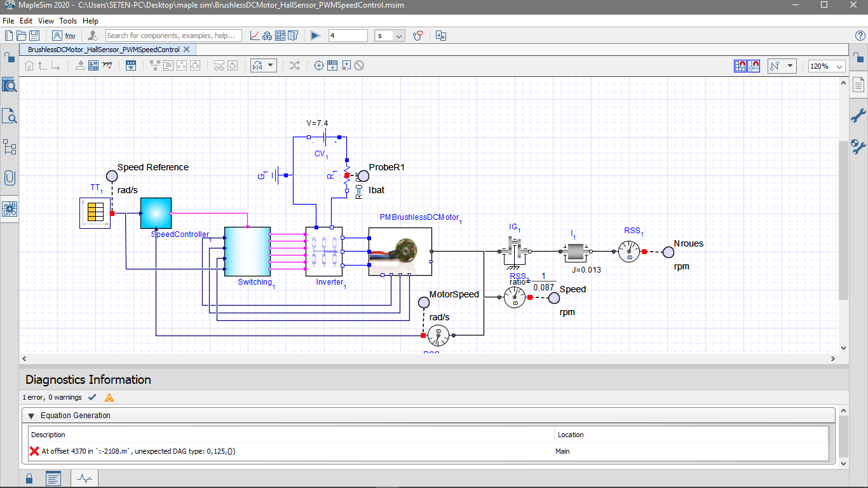Click the Main home navigation icon
The image size is (868, 488).
click(x=29, y=65)
